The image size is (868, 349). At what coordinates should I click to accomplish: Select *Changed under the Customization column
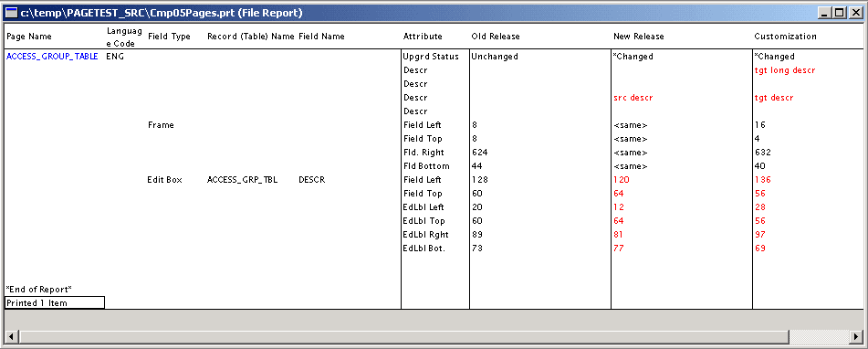tap(774, 56)
